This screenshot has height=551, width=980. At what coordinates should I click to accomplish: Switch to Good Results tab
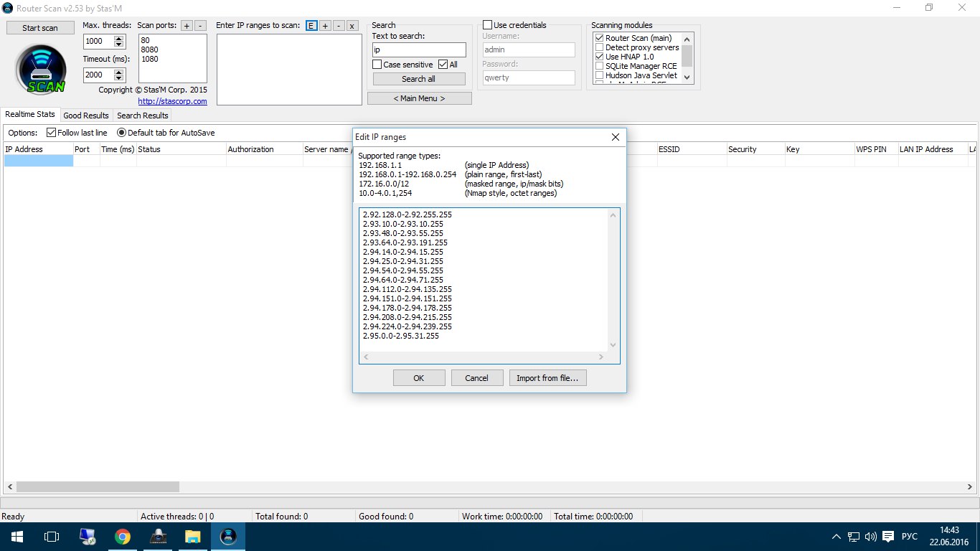tap(86, 116)
